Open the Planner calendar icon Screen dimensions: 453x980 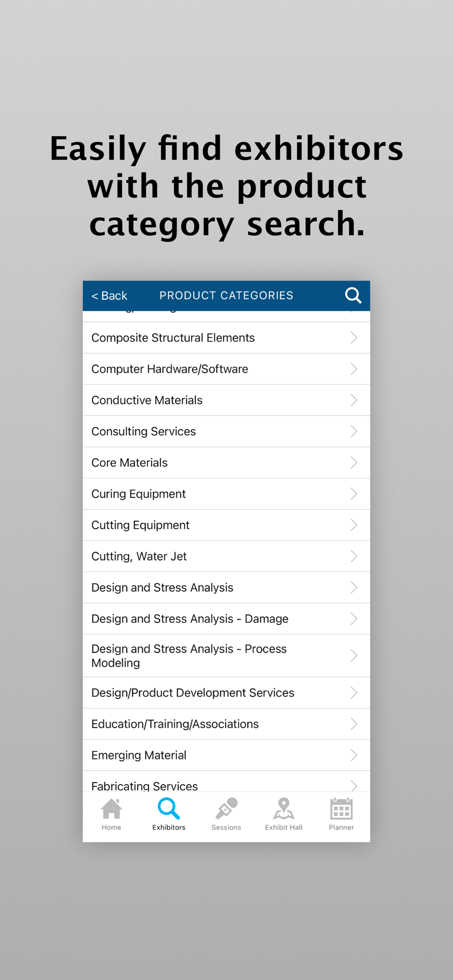[x=341, y=809]
